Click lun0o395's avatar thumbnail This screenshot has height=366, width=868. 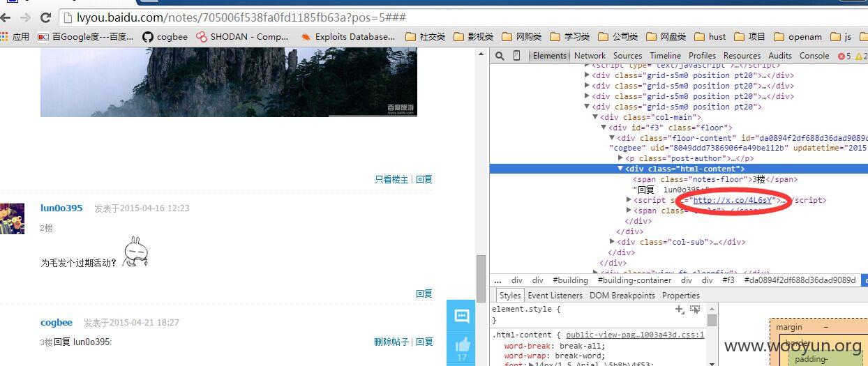pyautogui.click(x=12, y=219)
